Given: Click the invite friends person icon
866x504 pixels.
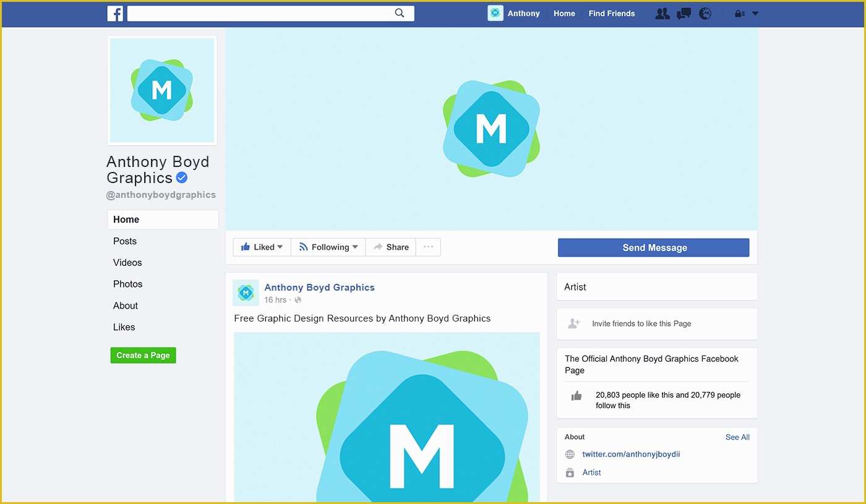Looking at the screenshot, I should pyautogui.click(x=574, y=323).
